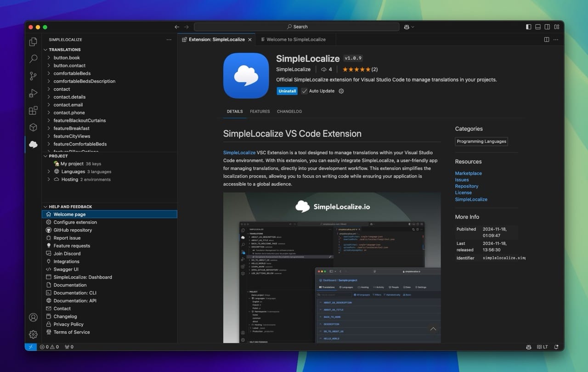Split the editor to the right
This screenshot has height=372, width=588.
(x=547, y=39)
